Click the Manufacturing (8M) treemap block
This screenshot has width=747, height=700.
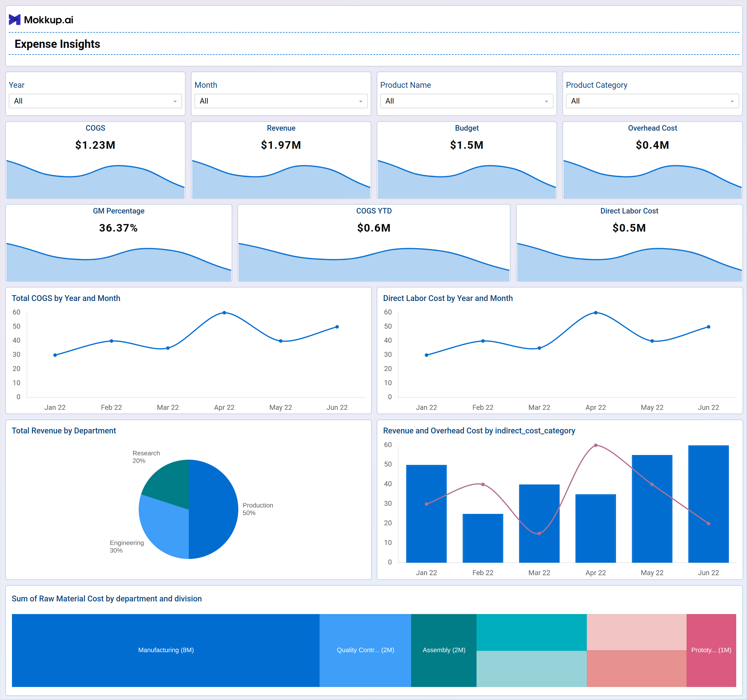point(166,650)
